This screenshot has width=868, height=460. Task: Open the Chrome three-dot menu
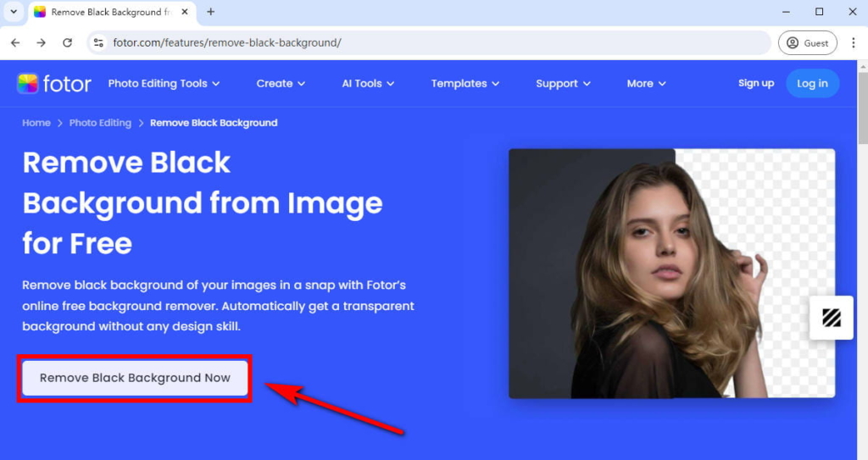pos(853,42)
